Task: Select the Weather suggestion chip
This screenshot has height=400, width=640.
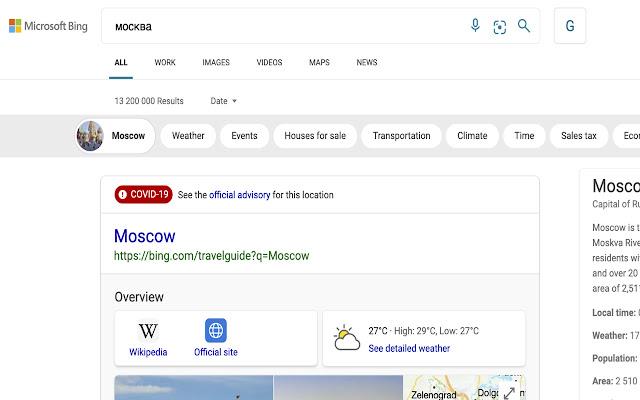Action: pyautogui.click(x=188, y=136)
